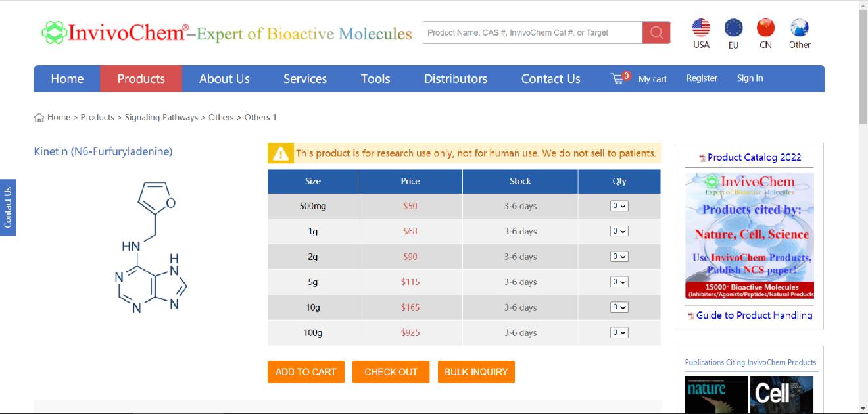This screenshot has width=868, height=414.
Task: Open the Contact Us menu item
Action: 551,78
